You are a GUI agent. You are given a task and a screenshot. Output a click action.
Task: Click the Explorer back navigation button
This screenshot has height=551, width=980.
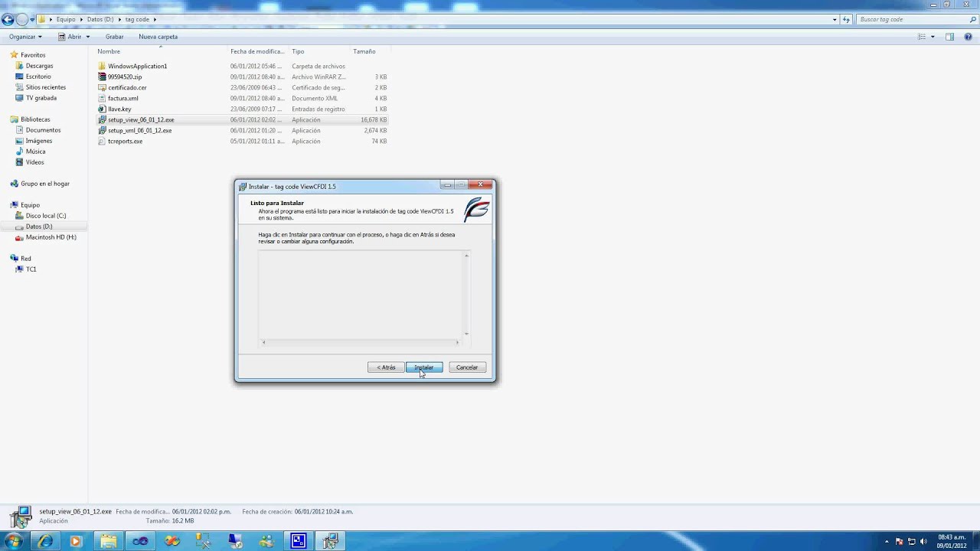pyautogui.click(x=8, y=19)
